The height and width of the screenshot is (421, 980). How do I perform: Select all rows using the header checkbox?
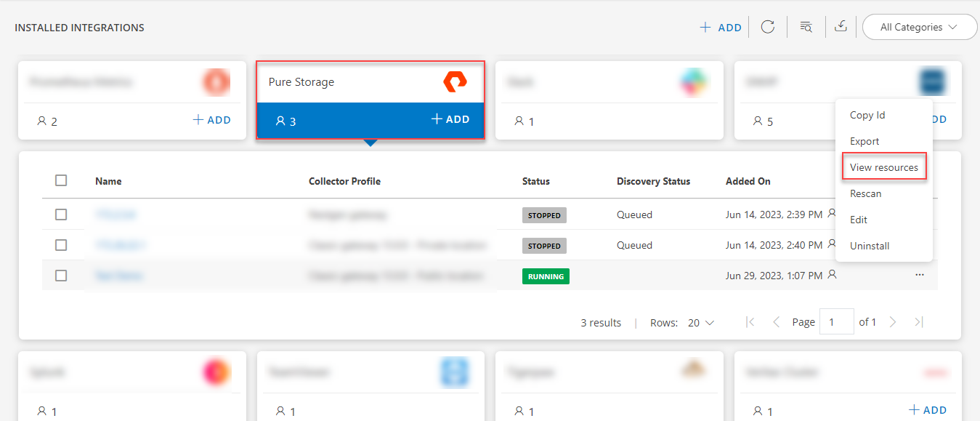pyautogui.click(x=62, y=180)
